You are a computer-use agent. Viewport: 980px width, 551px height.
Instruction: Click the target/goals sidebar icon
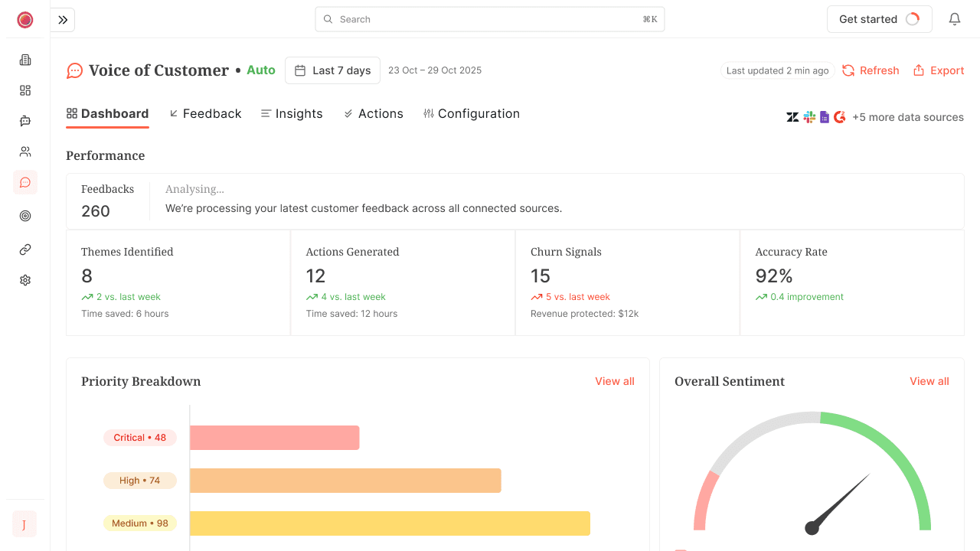point(24,216)
